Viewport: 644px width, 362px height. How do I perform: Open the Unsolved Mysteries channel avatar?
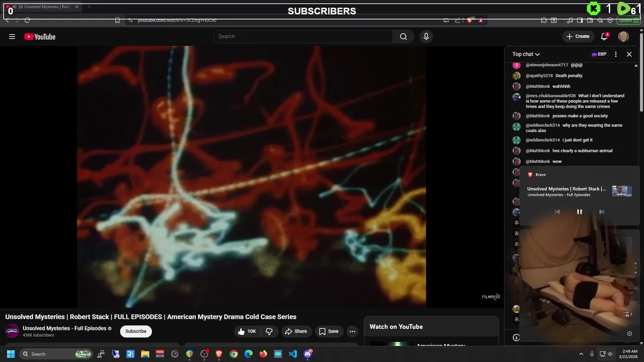[12, 331]
